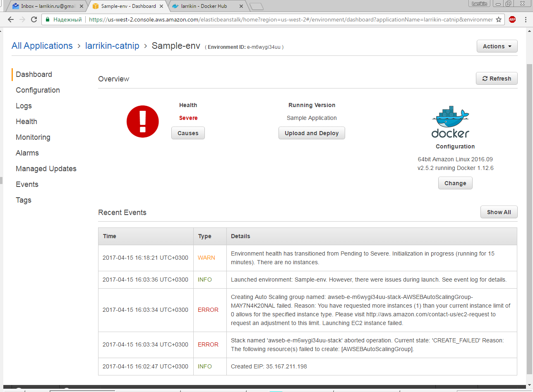Open the Chrome three-dot menu
This screenshot has width=533, height=392.
click(x=525, y=19)
